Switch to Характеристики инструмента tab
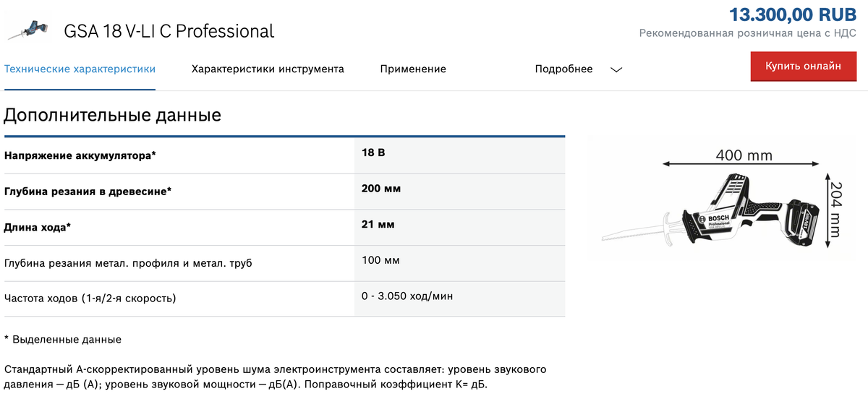 click(268, 69)
